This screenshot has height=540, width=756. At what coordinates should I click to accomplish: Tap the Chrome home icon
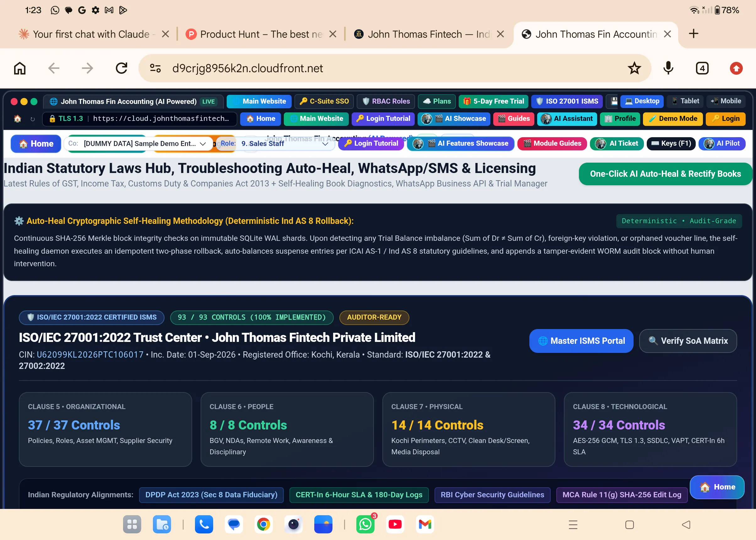tap(19, 68)
